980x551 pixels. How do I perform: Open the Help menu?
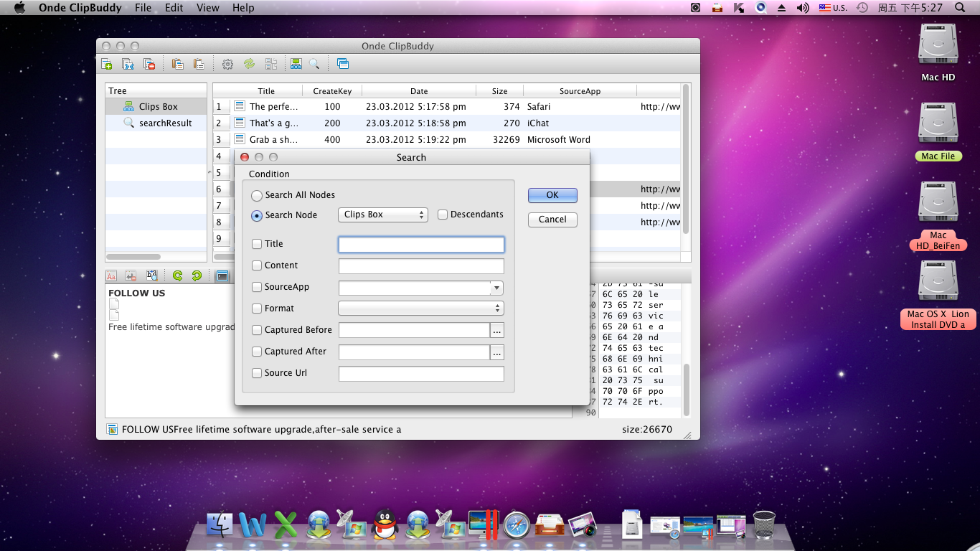click(x=243, y=8)
